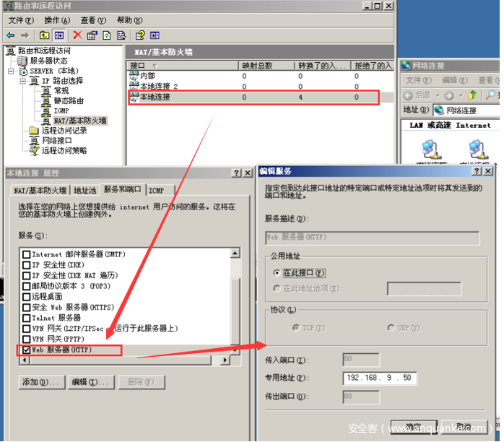Switch to NAT/基本防火墙 tab in properties
504x442 pixels.
point(40,191)
